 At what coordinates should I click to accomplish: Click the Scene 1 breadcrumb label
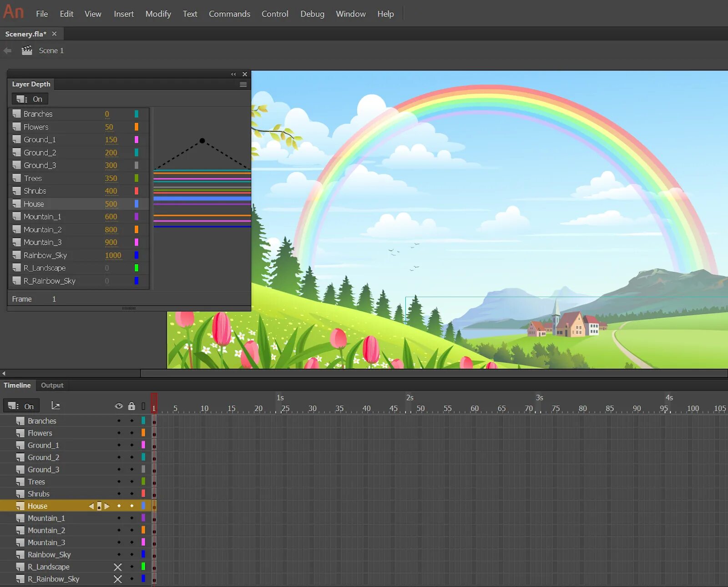[x=51, y=50]
